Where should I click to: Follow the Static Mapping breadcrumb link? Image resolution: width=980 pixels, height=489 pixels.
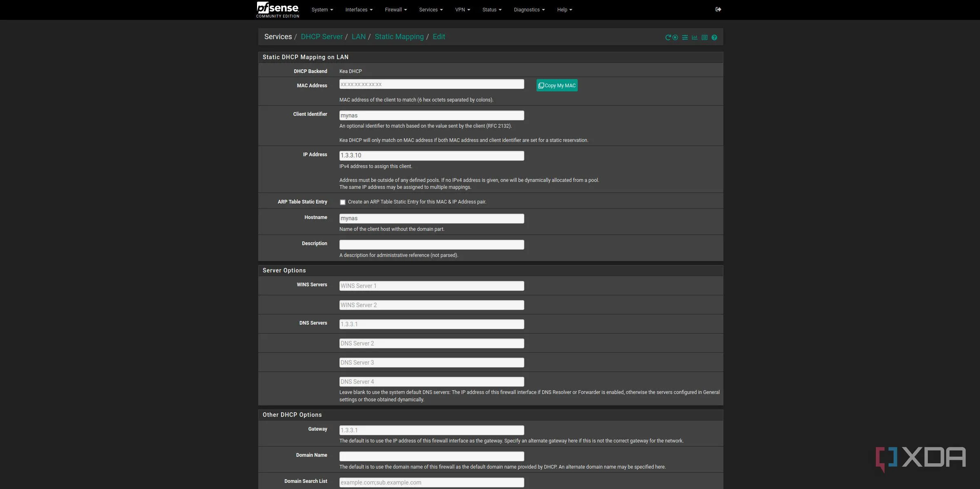pyautogui.click(x=399, y=37)
